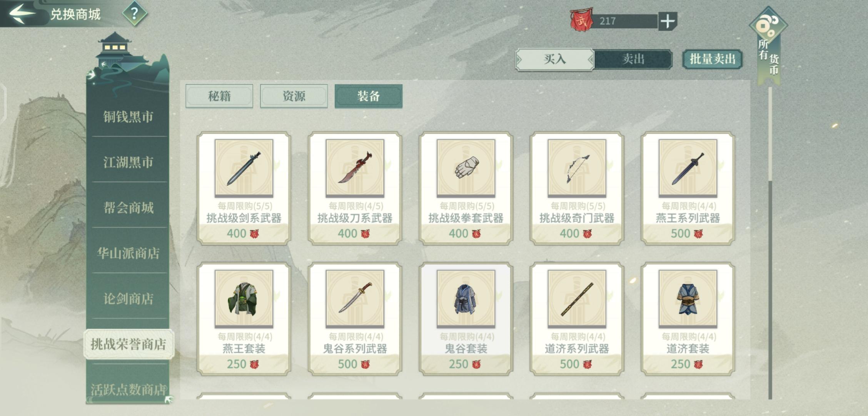Select the 挑战级拳套武器 glove item
Image resolution: width=868 pixels, height=416 pixels.
tap(466, 188)
